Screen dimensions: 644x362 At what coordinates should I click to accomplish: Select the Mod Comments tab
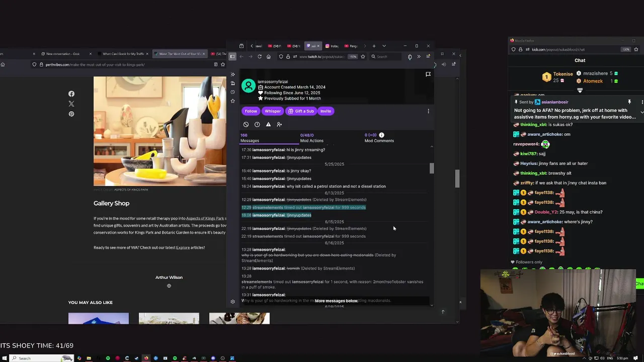click(x=379, y=138)
